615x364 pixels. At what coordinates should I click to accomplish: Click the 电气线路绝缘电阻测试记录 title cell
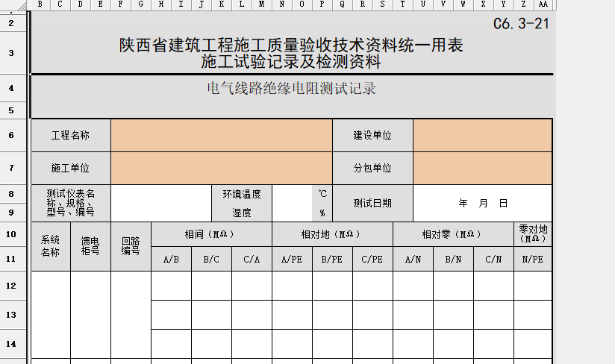291,90
